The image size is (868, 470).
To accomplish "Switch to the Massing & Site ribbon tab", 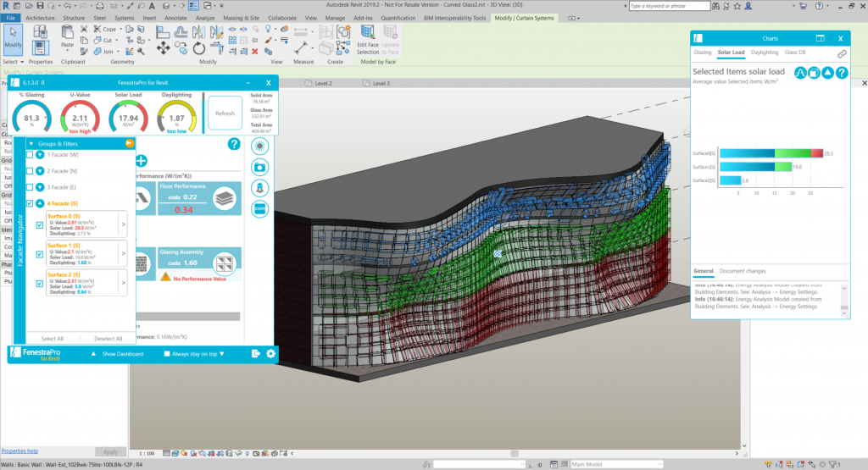I will (x=241, y=18).
